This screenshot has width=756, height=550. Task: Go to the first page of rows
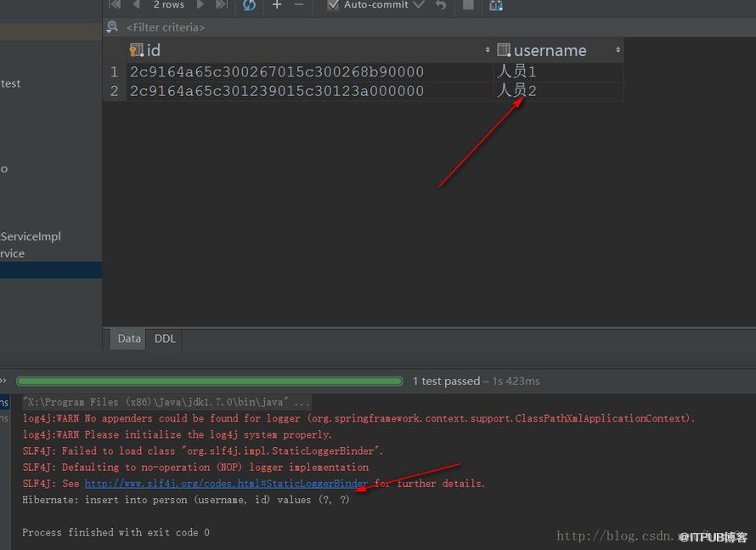coord(115,5)
